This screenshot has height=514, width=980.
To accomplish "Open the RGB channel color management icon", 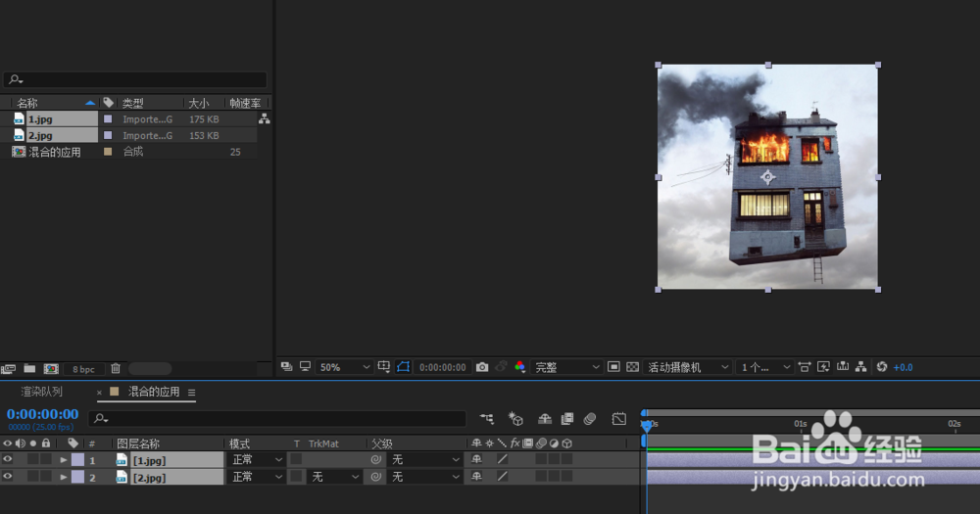I will pyautogui.click(x=519, y=367).
